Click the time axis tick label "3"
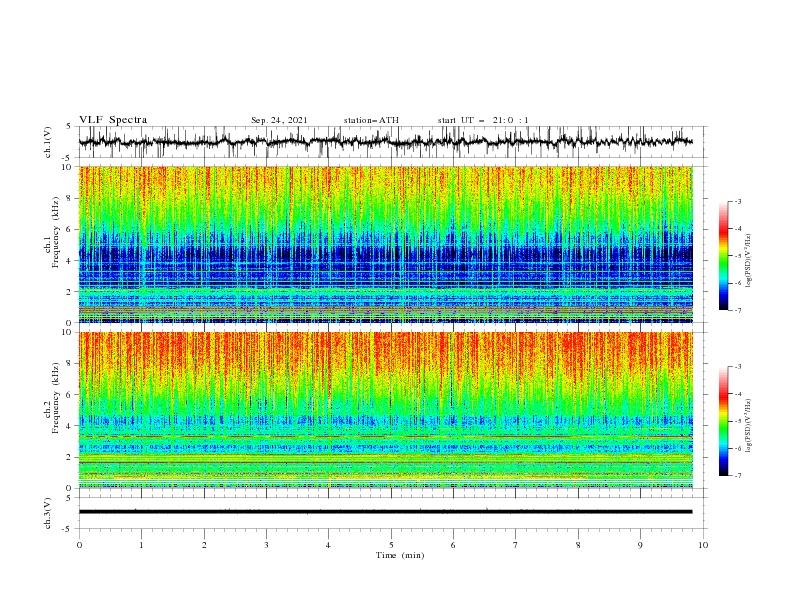Viewport: 792px width, 612px height. click(x=266, y=545)
